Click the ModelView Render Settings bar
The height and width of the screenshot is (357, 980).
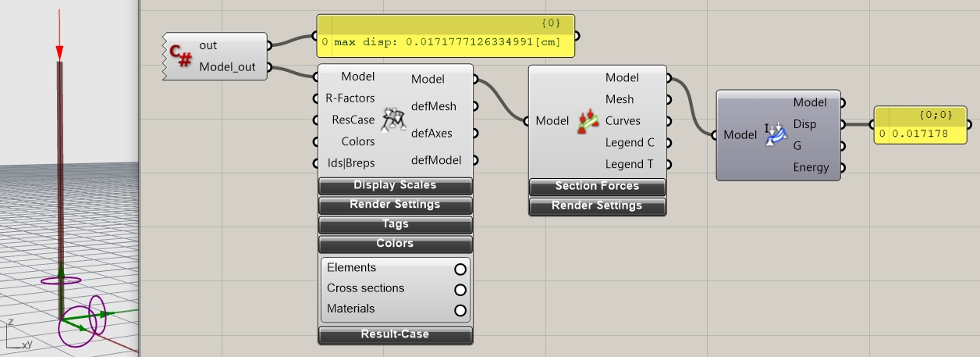point(395,205)
